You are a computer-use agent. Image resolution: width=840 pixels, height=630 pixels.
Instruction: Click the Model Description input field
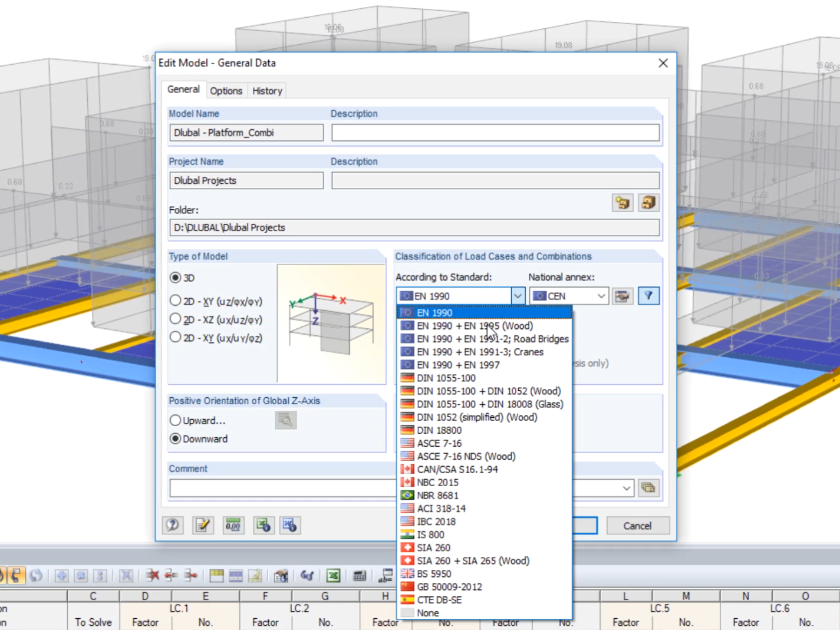[x=495, y=133]
